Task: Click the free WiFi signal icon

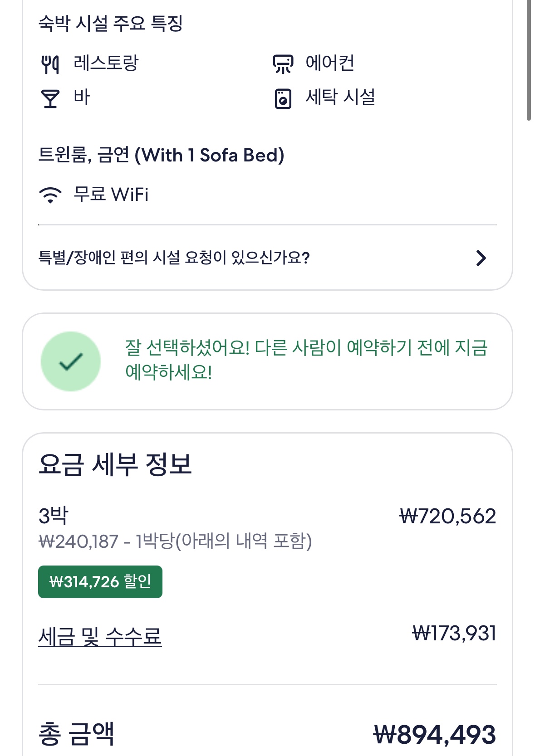Action: [x=50, y=195]
